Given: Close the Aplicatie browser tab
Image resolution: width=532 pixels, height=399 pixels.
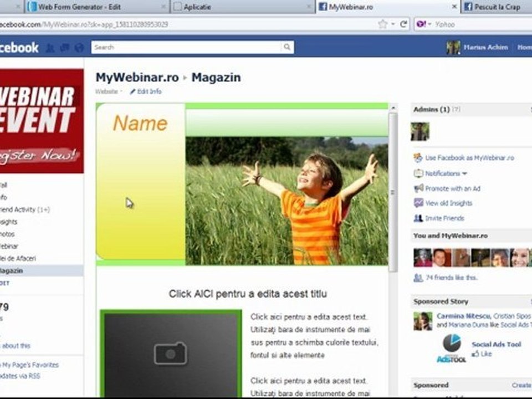Looking at the screenshot, I should (x=309, y=7).
